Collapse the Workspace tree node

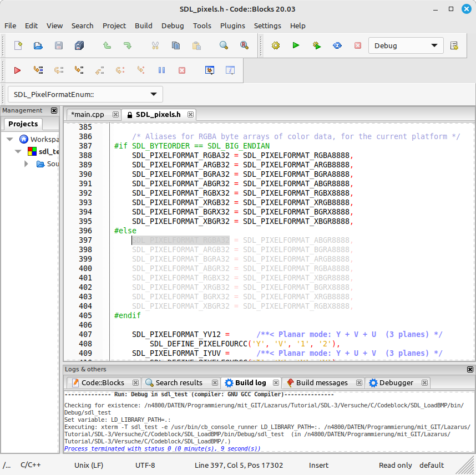(x=10, y=139)
